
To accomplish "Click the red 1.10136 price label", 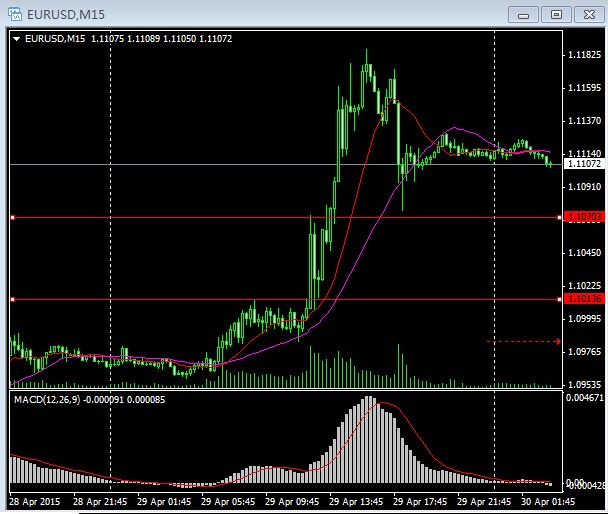I will point(582,299).
